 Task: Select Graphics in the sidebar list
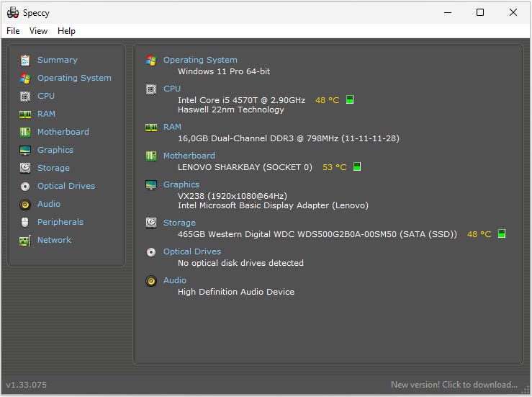(55, 150)
